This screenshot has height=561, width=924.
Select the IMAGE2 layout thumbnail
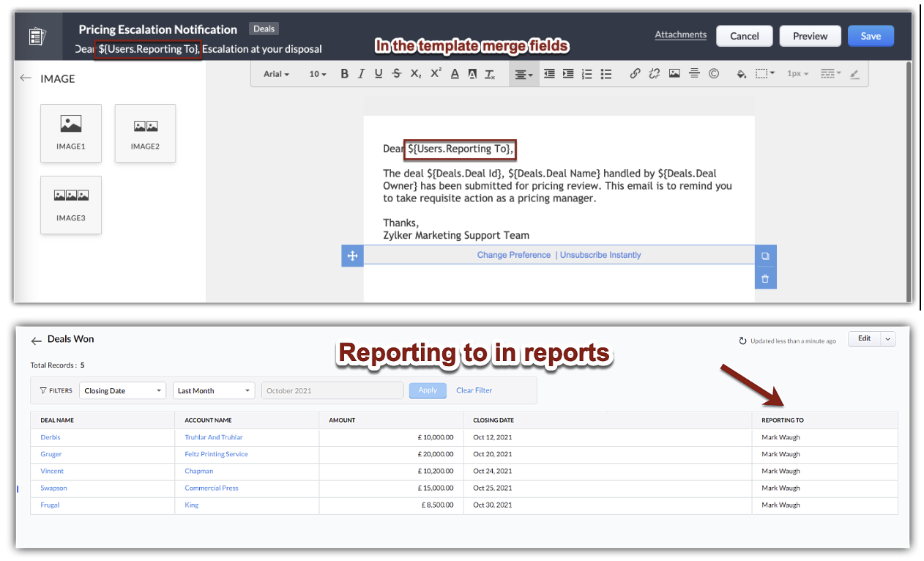(145, 133)
